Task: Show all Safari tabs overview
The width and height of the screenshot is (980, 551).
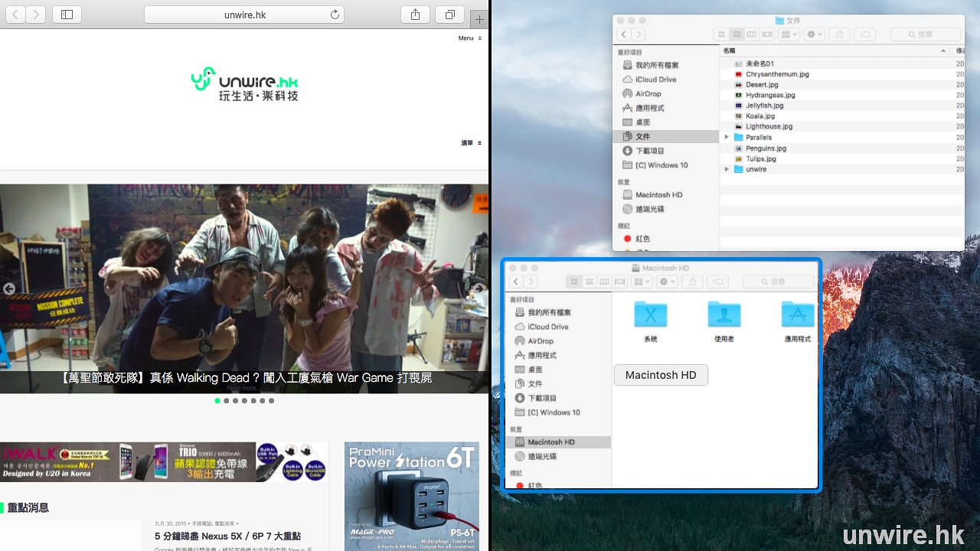Action: [x=450, y=15]
